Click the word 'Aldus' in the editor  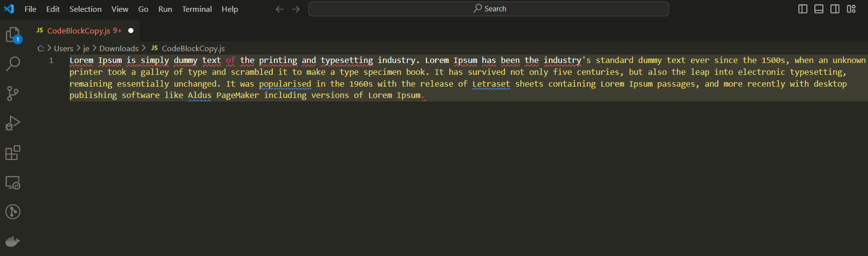200,95
